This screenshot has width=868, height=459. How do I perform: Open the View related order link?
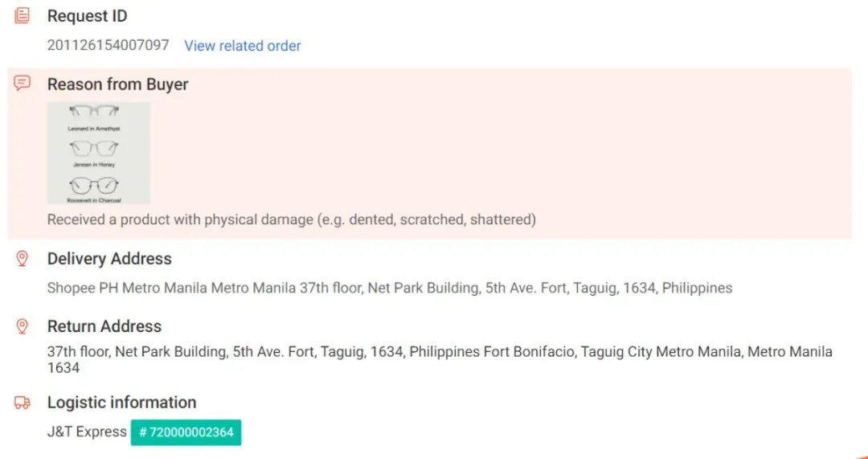pyautogui.click(x=243, y=45)
